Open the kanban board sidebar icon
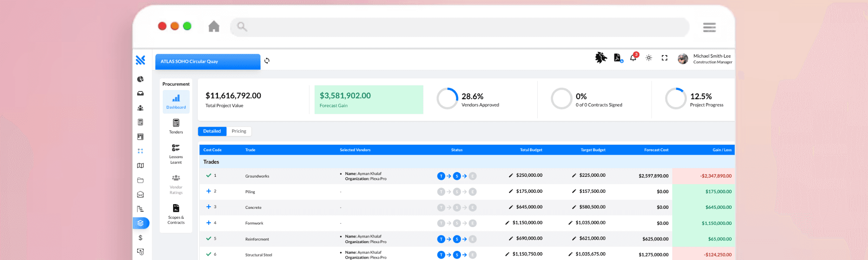868x260 pixels. [x=140, y=136]
